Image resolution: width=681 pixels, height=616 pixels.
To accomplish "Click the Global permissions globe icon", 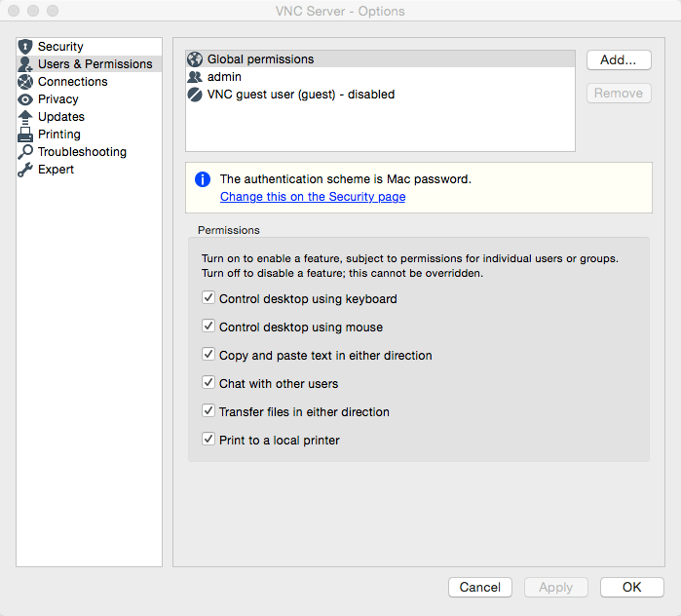I will (x=195, y=59).
